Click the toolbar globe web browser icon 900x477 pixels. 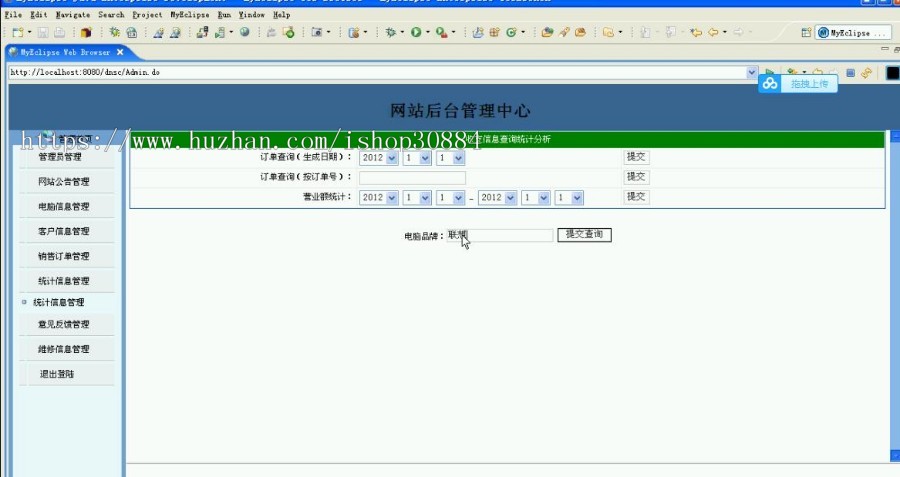pyautogui.click(x=245, y=32)
